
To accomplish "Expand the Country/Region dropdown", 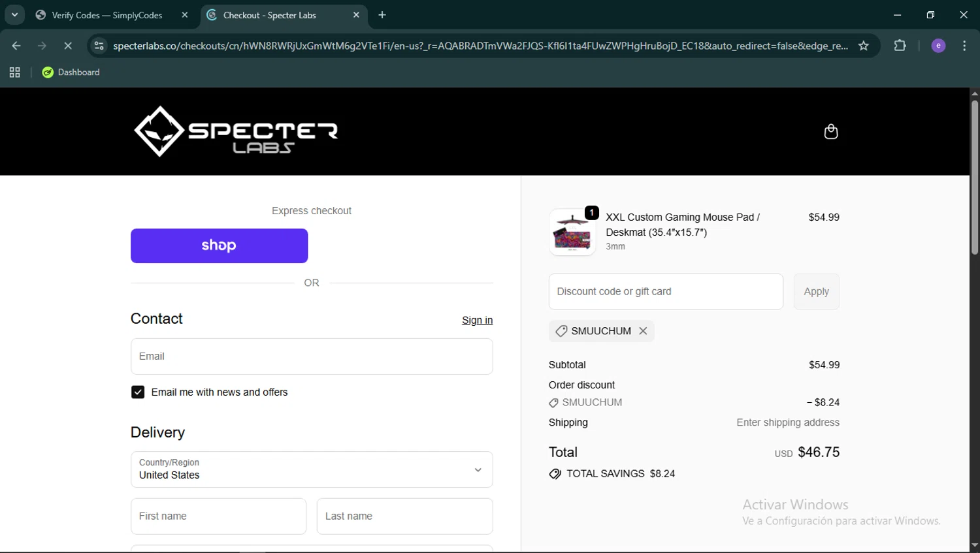I will (312, 469).
